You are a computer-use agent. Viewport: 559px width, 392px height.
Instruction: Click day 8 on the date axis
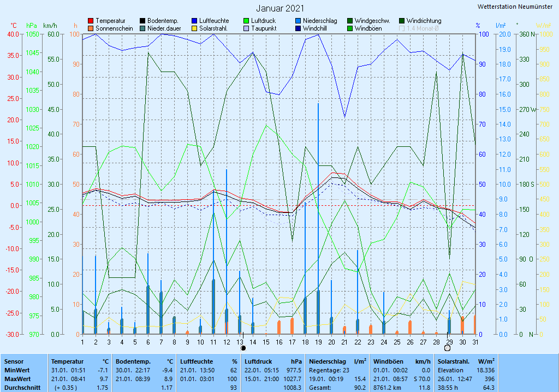(x=174, y=342)
